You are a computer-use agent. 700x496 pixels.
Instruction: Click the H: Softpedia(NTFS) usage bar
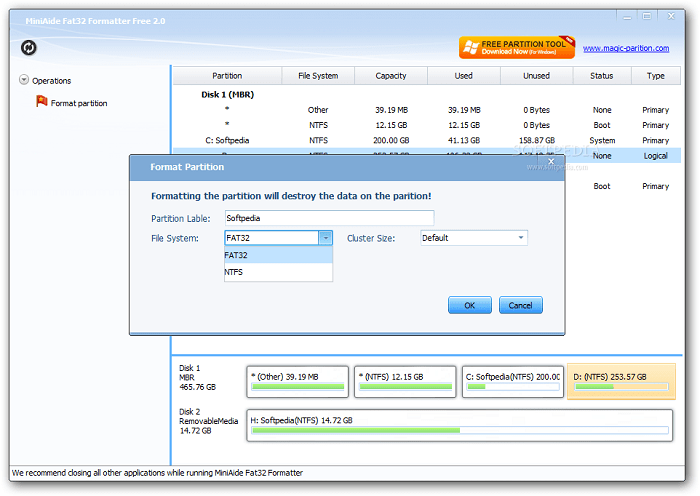click(458, 430)
